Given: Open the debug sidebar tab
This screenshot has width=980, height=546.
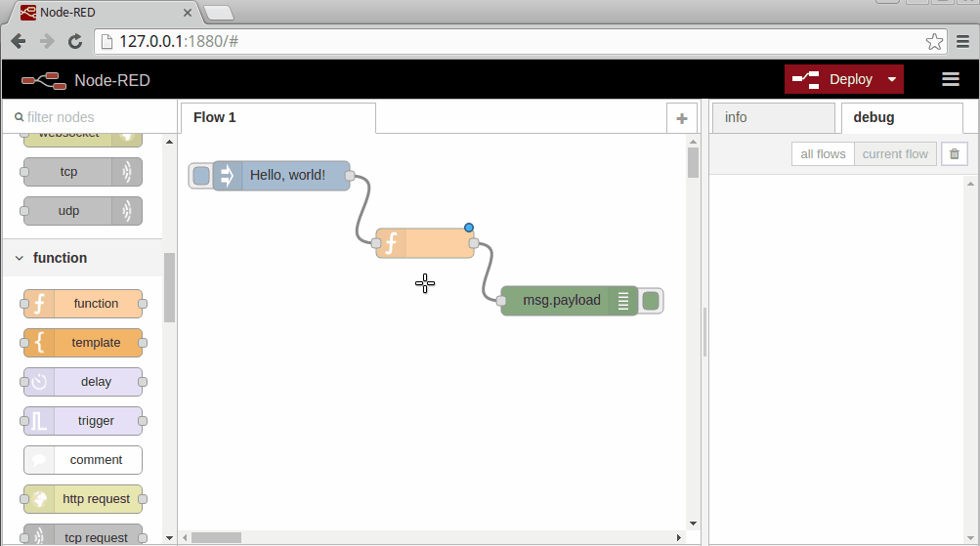Looking at the screenshot, I should 902,118.
